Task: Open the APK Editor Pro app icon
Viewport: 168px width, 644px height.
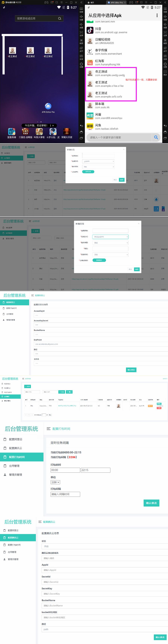Action: tap(48, 106)
